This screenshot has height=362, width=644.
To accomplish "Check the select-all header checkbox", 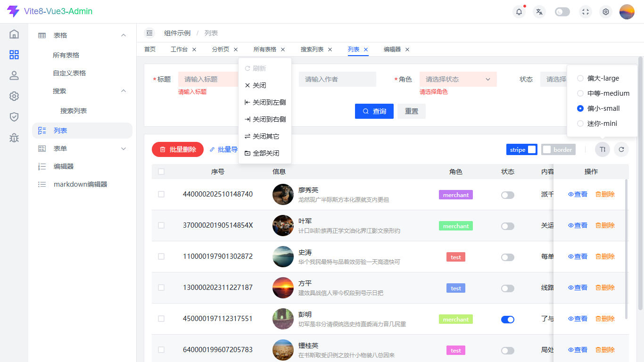I will [161, 172].
